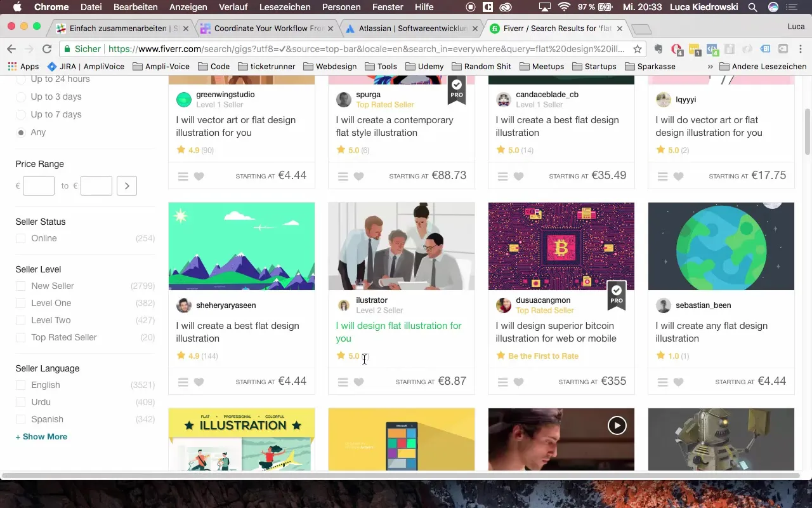Screen dimensions: 812x508
Task: Click the browser forward arrow
Action: 29,49
